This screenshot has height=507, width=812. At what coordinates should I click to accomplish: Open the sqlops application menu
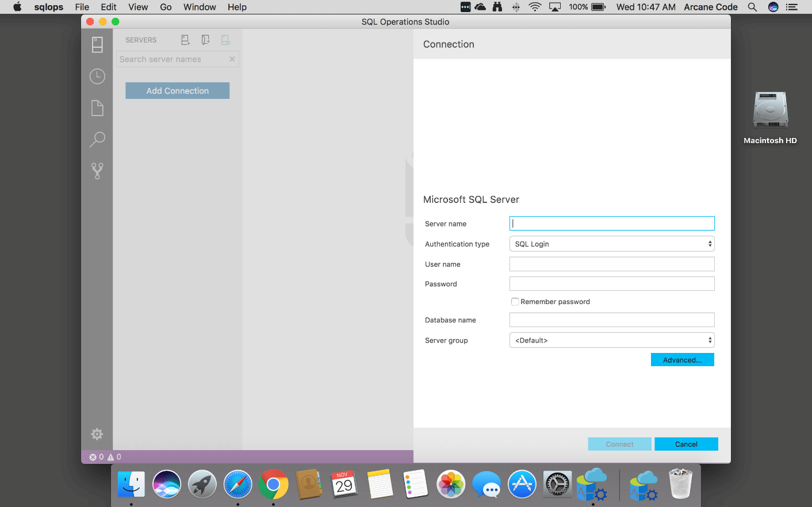pyautogui.click(x=49, y=7)
